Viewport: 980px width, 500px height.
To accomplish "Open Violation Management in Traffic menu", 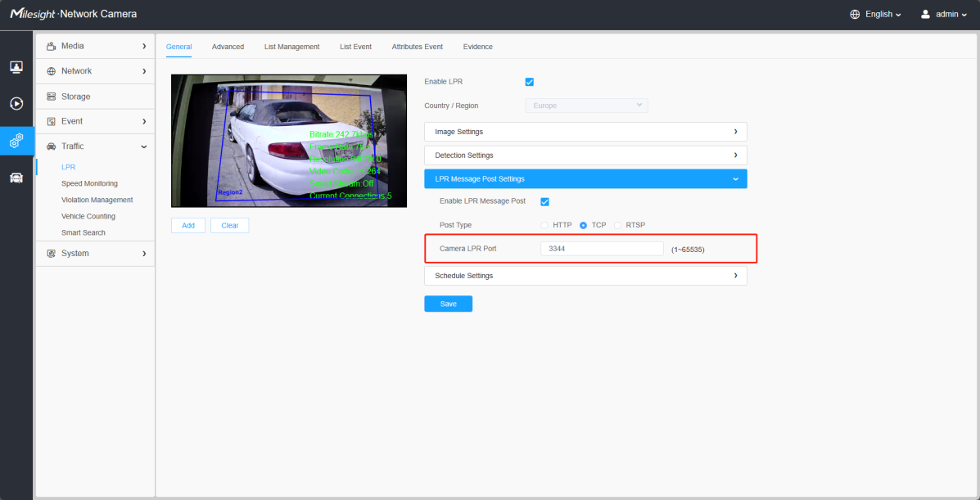I will (x=97, y=200).
